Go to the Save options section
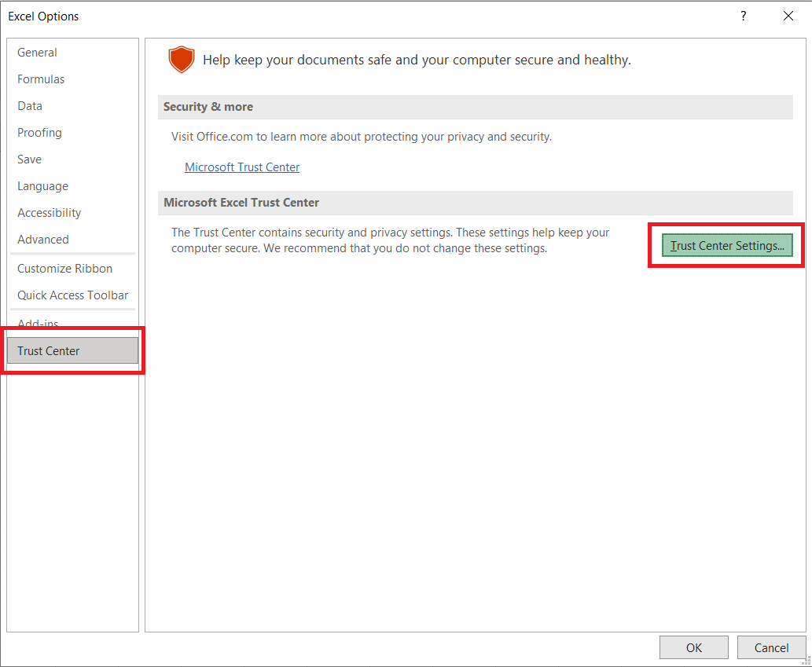This screenshot has width=812, height=667. (x=29, y=159)
